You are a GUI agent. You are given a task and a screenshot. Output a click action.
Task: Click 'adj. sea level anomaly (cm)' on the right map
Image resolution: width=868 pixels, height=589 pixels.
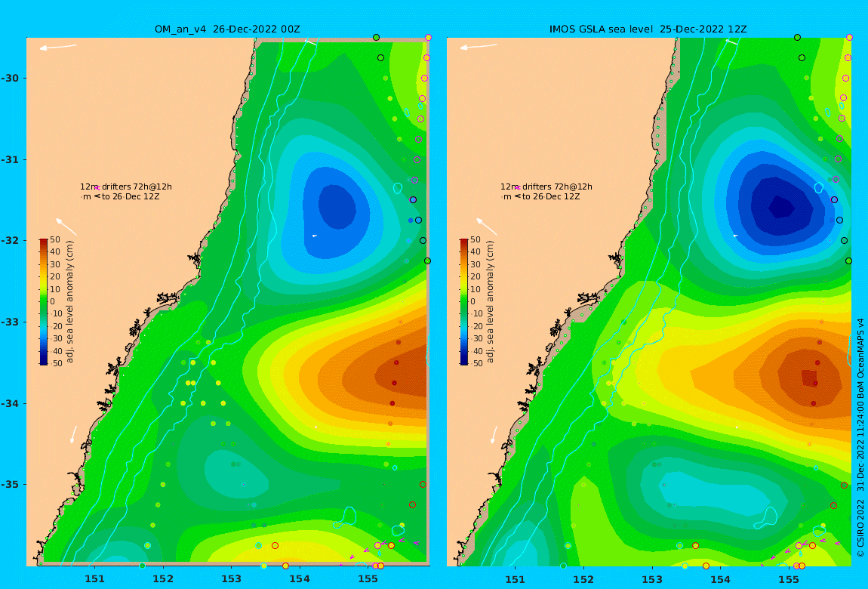click(491, 302)
